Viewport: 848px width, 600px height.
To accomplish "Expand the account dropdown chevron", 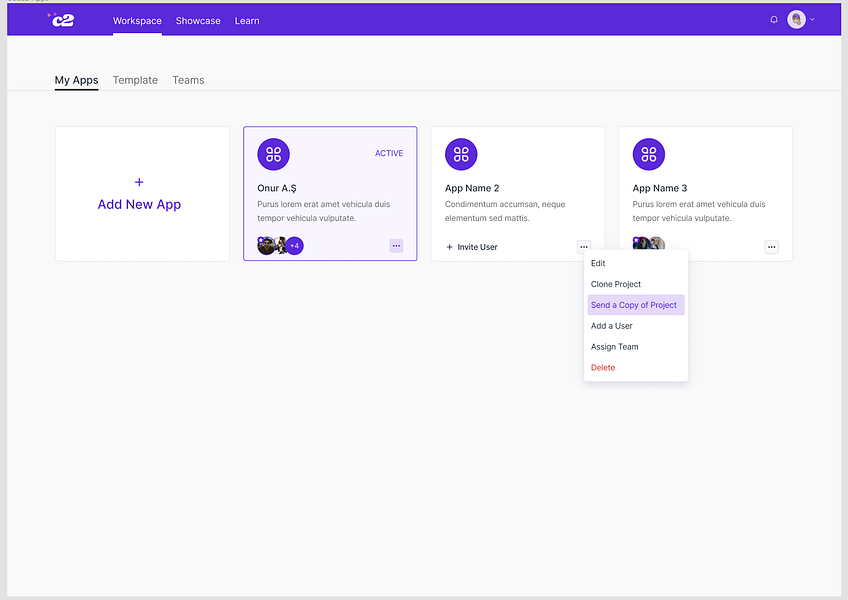I will point(812,18).
